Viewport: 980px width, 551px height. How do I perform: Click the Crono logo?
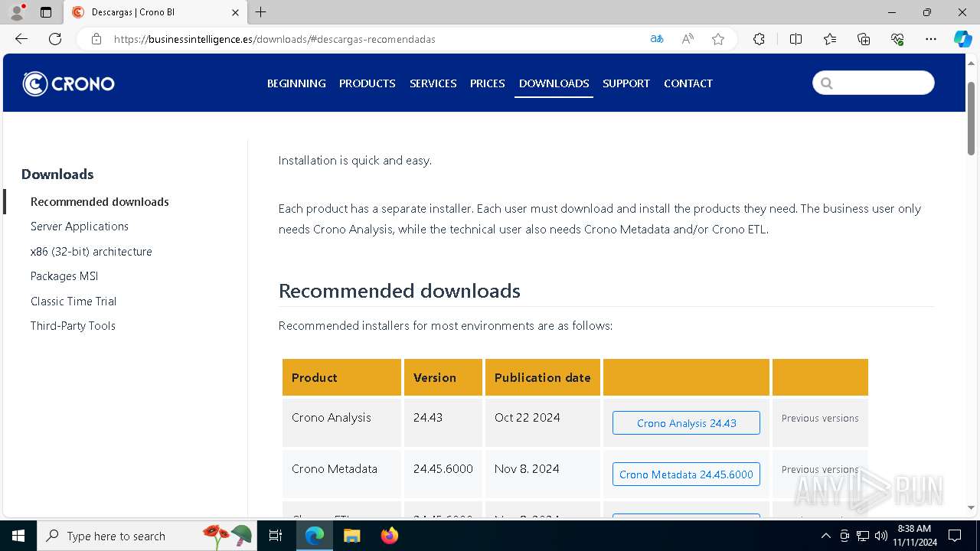68,83
